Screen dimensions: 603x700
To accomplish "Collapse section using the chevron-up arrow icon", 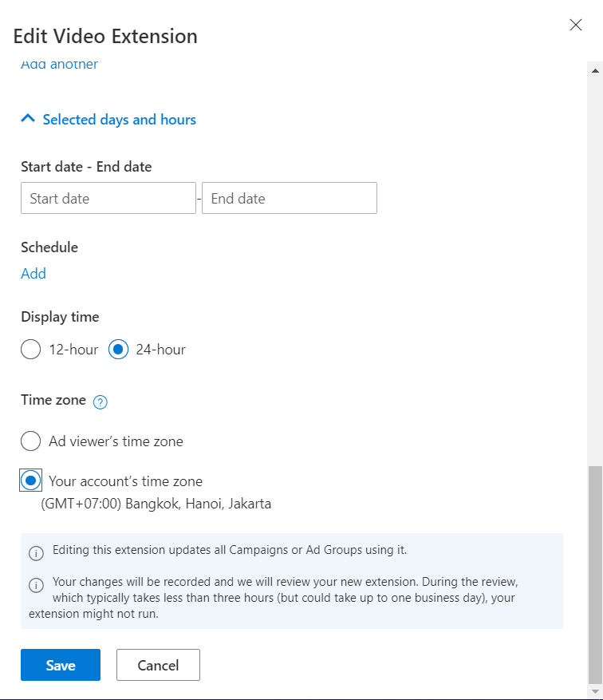I will pyautogui.click(x=29, y=119).
